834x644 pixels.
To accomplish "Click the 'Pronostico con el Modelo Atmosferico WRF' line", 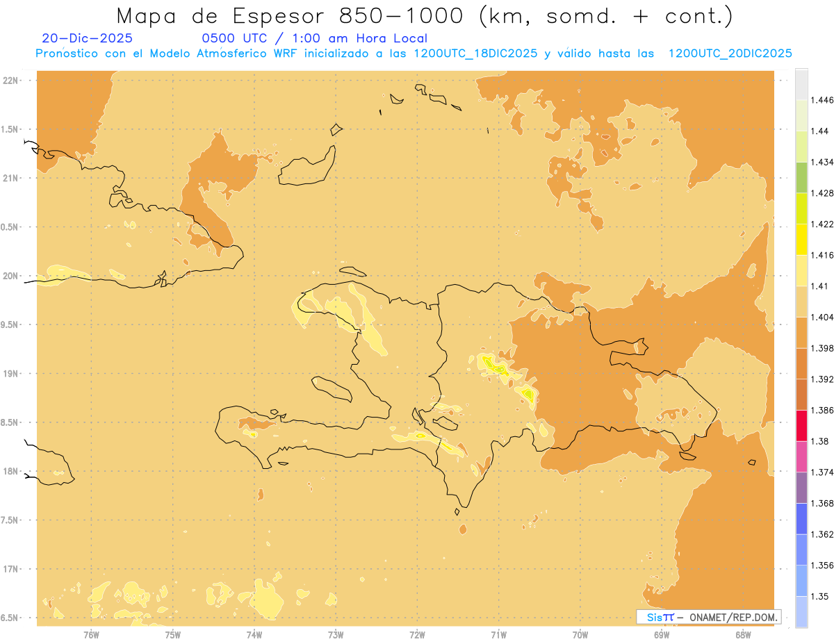I will (414, 53).
